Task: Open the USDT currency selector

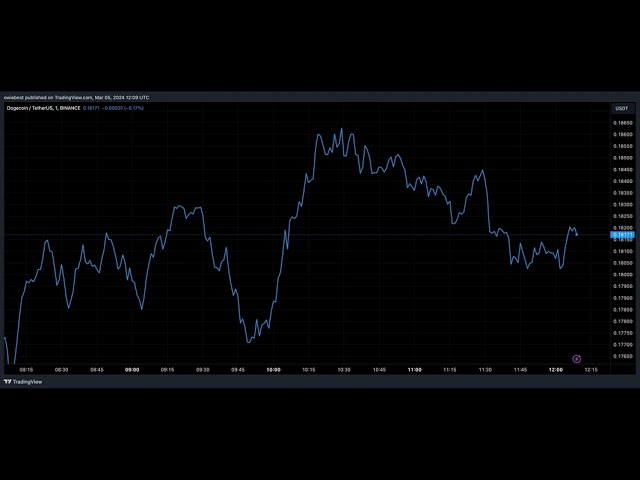Action: click(x=621, y=108)
